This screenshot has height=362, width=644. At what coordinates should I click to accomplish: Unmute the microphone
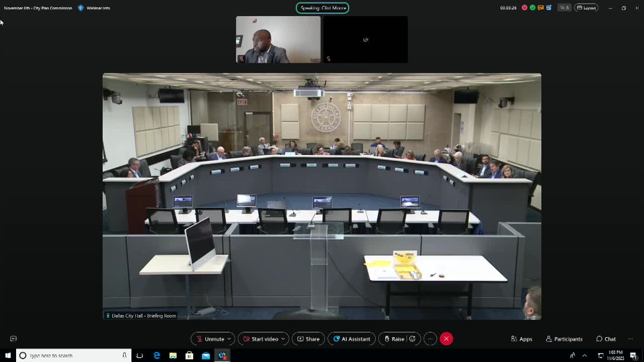(210, 339)
